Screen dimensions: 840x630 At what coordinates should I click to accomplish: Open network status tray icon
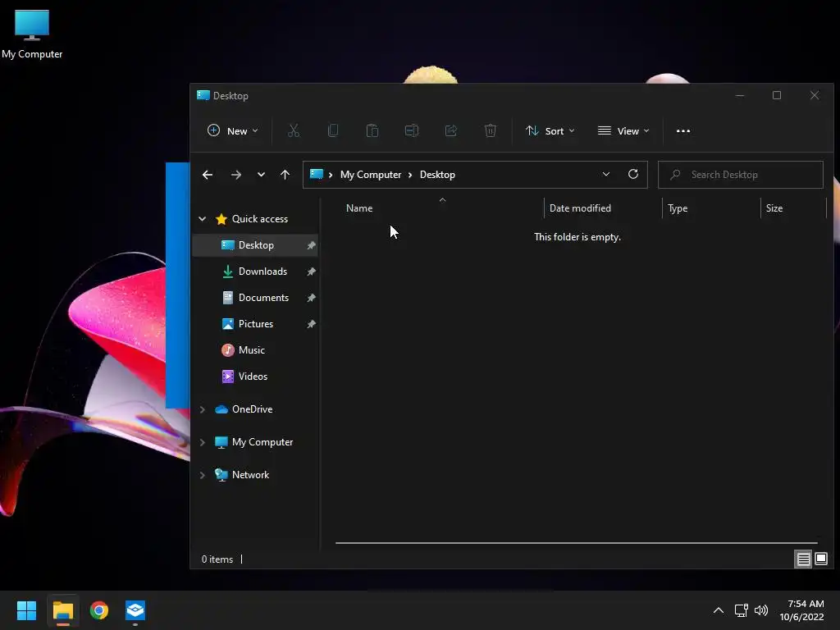742,610
